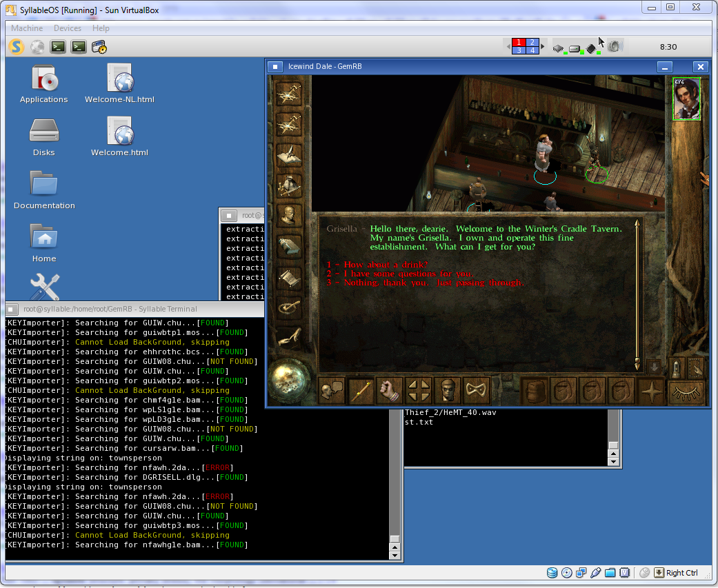Click the hooded head action button
The width and height of the screenshot is (718, 588).
(x=448, y=391)
